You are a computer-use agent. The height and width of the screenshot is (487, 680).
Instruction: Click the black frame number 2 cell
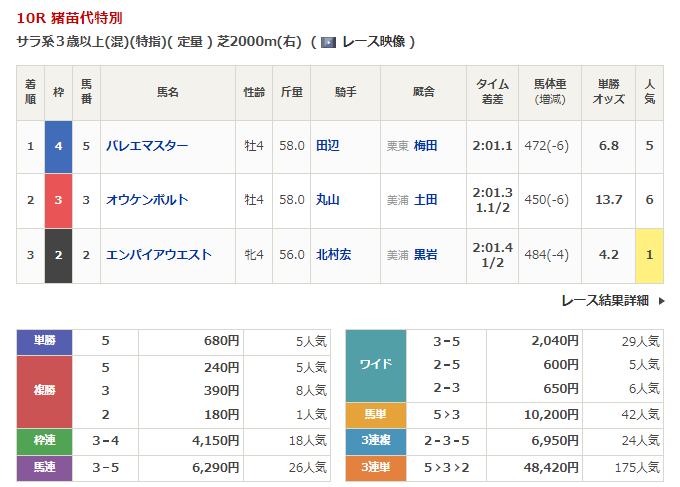point(58,255)
